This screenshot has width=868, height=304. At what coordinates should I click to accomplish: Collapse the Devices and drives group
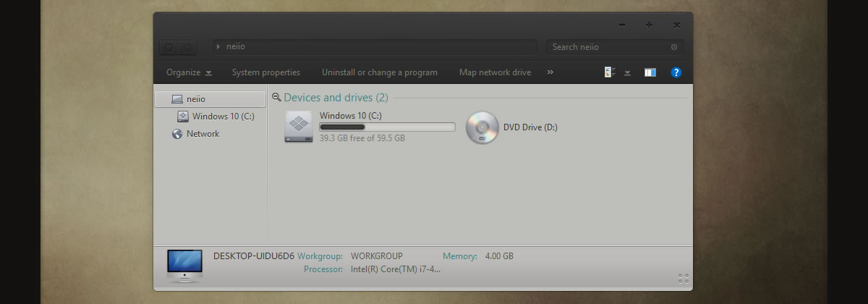pyautogui.click(x=276, y=97)
